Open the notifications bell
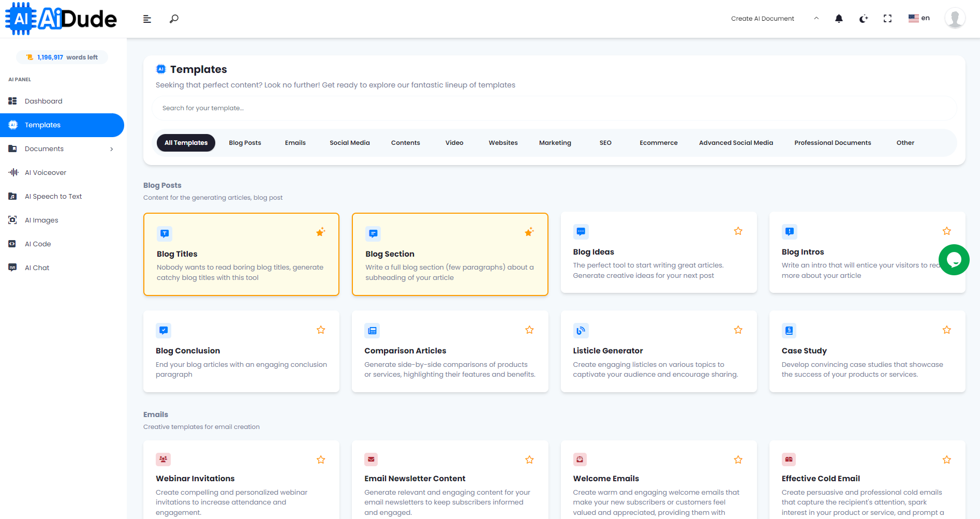 [x=839, y=18]
